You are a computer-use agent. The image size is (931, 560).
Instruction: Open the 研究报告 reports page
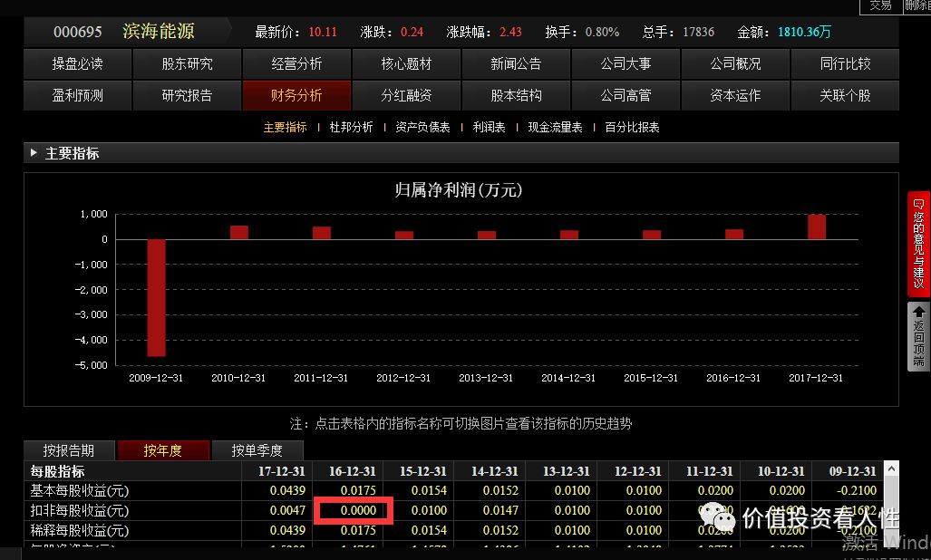(x=187, y=95)
